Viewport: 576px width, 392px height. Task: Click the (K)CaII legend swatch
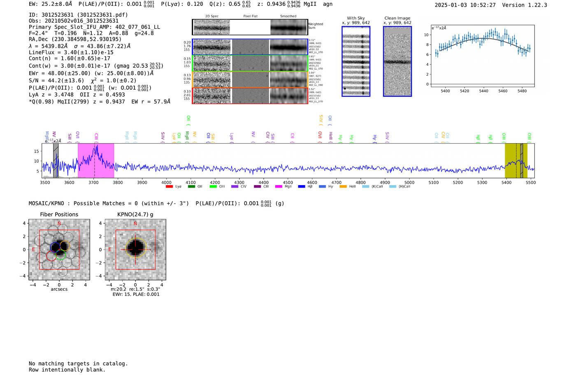click(x=365, y=187)
